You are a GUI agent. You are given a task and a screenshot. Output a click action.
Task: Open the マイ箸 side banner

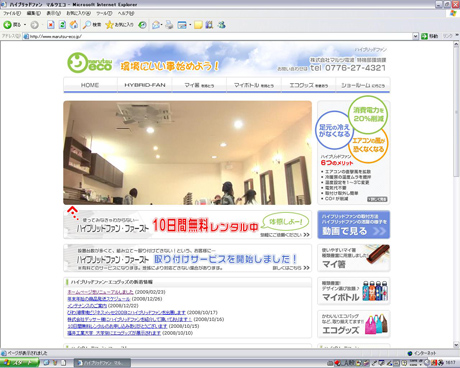tap(354, 258)
